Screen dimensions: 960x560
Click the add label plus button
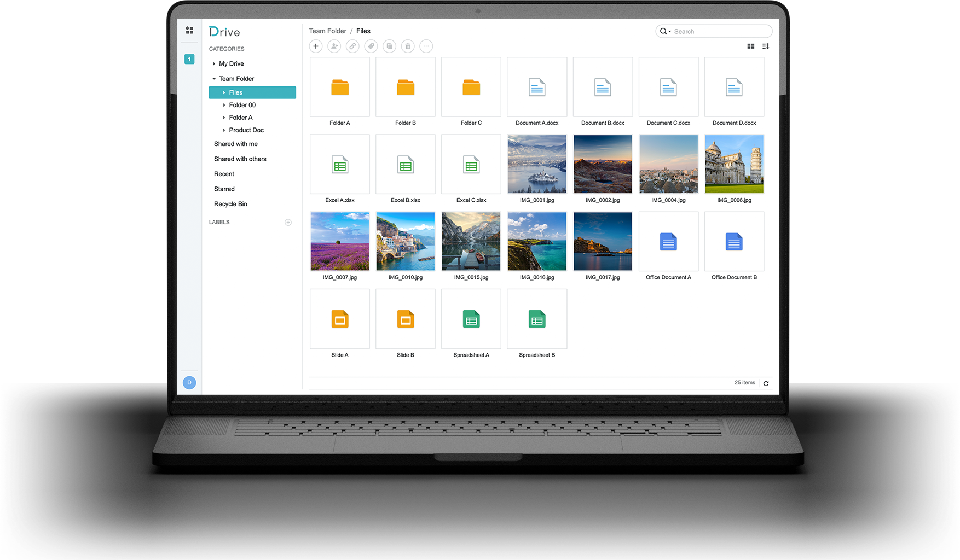point(288,222)
